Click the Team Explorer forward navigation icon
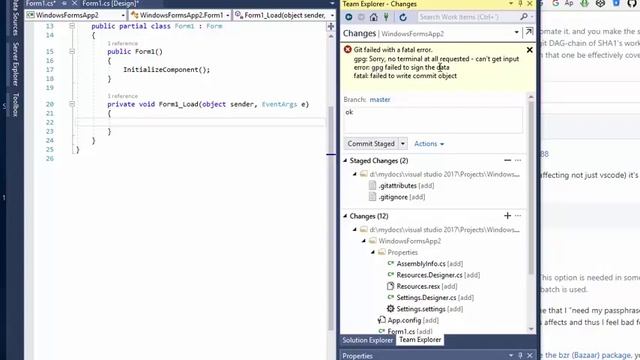The image size is (640, 360). click(x=361, y=17)
